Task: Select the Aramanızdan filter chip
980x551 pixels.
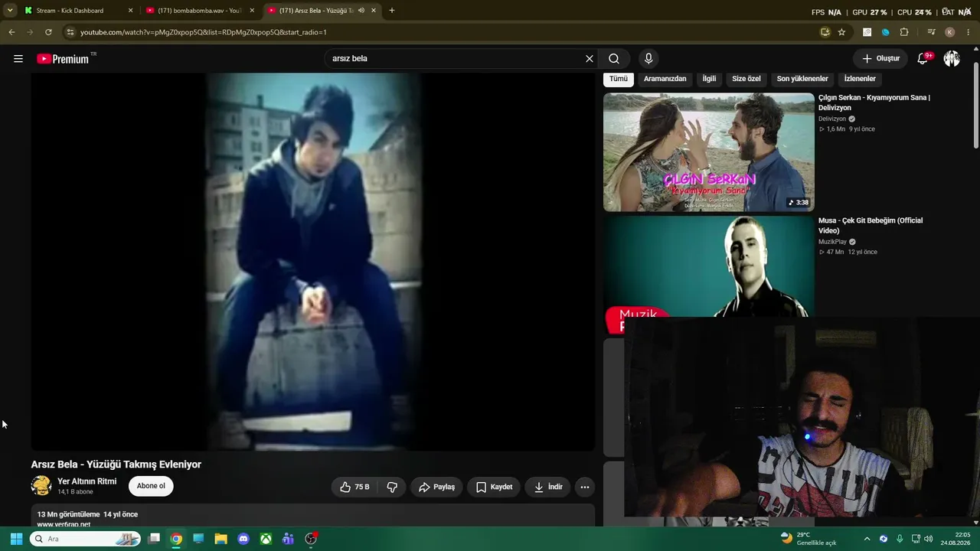Action: (665, 79)
